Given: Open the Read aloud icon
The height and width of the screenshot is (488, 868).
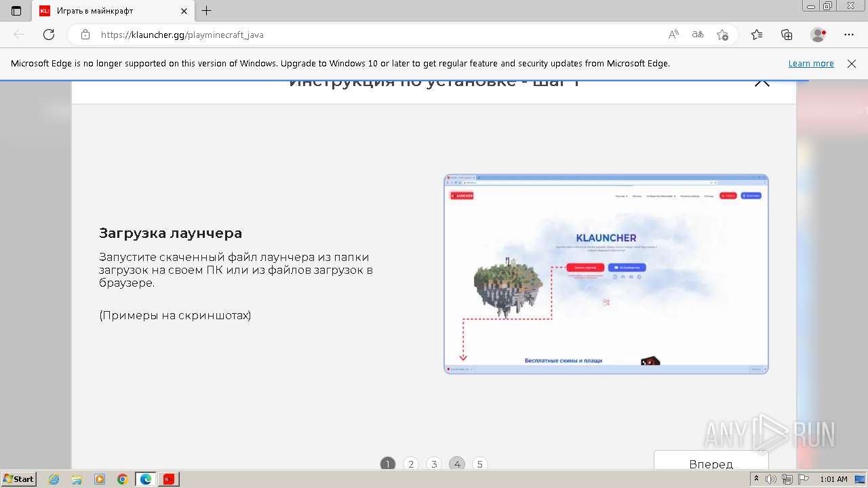Looking at the screenshot, I should (x=673, y=35).
